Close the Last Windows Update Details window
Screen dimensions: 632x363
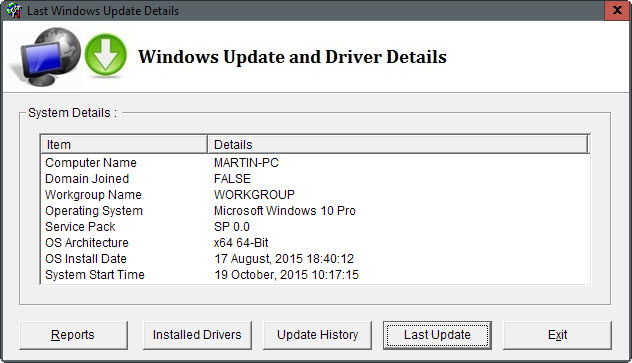[x=617, y=10]
